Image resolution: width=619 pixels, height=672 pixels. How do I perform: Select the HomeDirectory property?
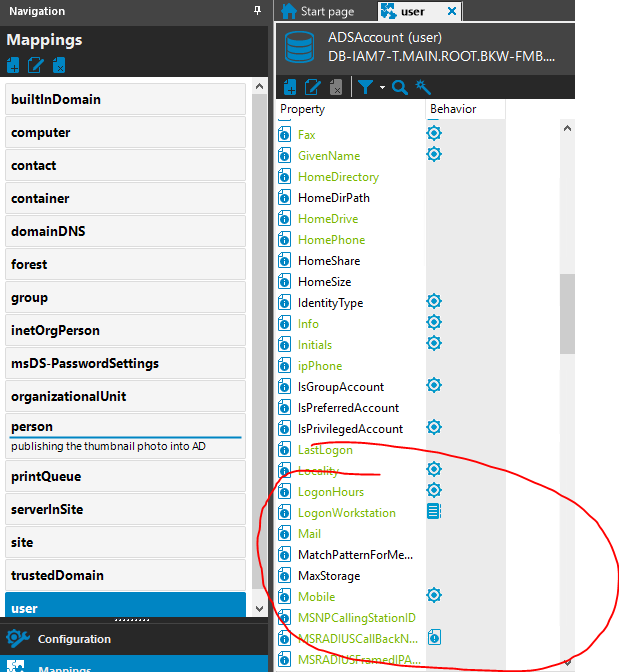coord(338,177)
